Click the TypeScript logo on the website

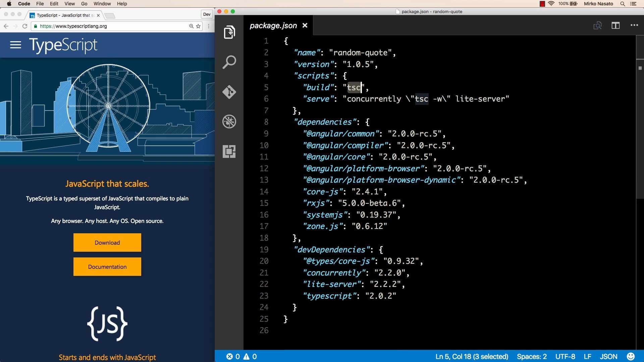[63, 45]
